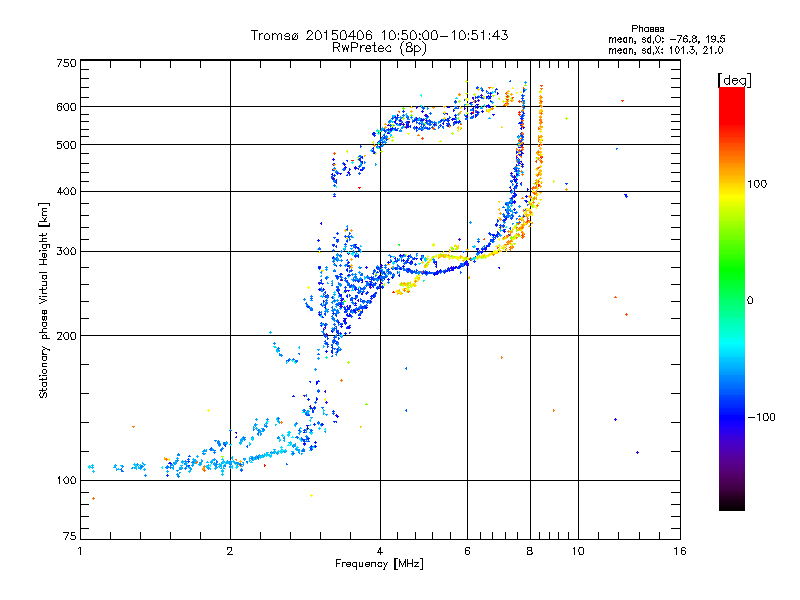This screenshot has width=800, height=600.
Task: Click the '100' height axis tick label
Action: tap(66, 481)
